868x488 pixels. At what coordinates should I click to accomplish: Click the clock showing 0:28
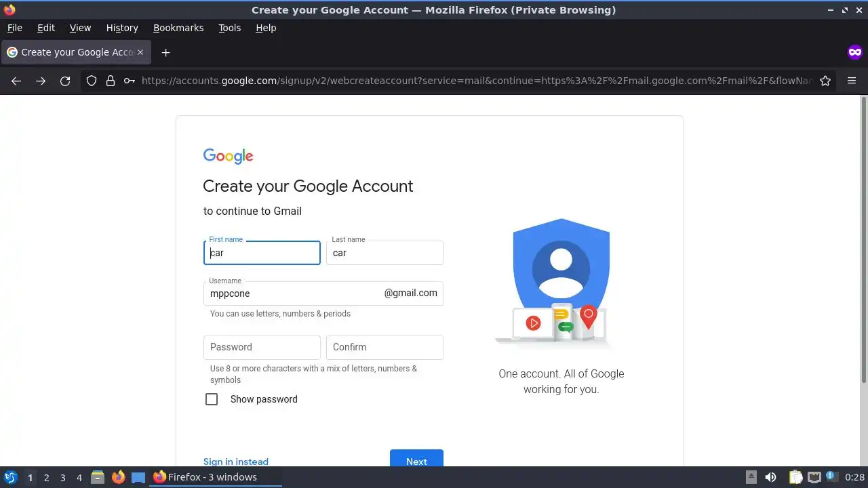click(854, 477)
